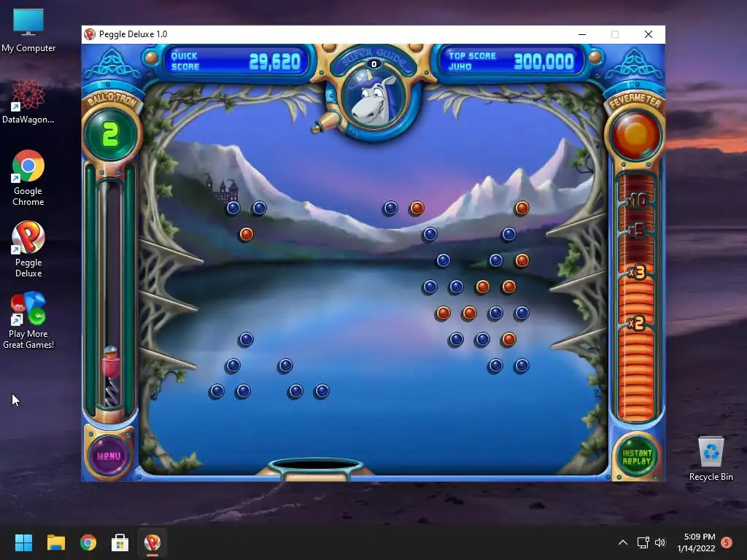This screenshot has height=560, width=747.
Task: Select Play More Great Games shortcut
Action: pyautogui.click(x=28, y=321)
